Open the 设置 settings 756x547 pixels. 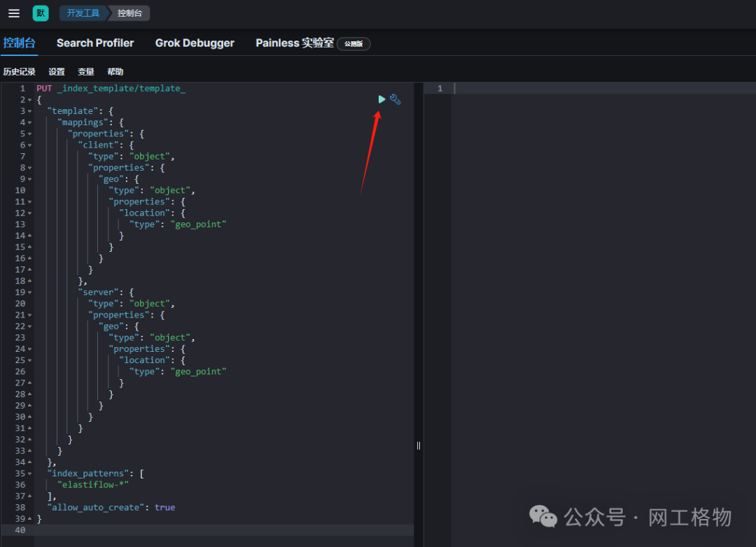[57, 71]
